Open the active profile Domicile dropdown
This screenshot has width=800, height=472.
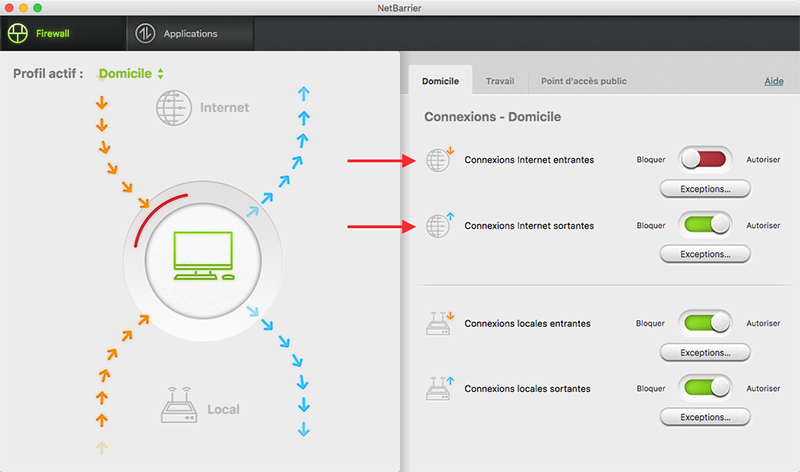coord(131,73)
